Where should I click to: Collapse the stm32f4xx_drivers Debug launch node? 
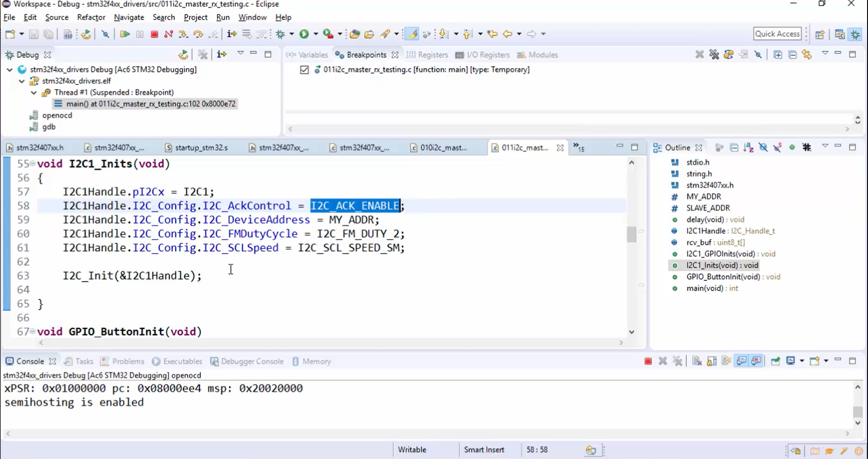coord(9,70)
